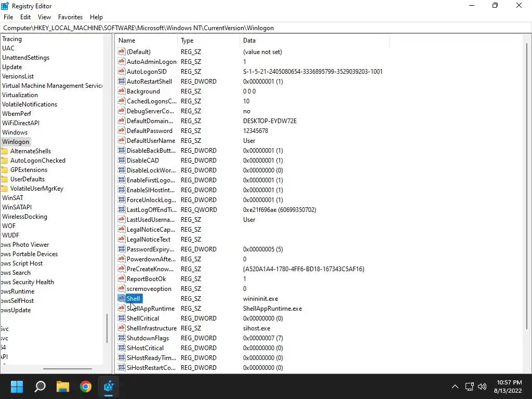Click the string icon of ShellInfrastructure
The image size is (532, 399).
pyautogui.click(x=122, y=328)
